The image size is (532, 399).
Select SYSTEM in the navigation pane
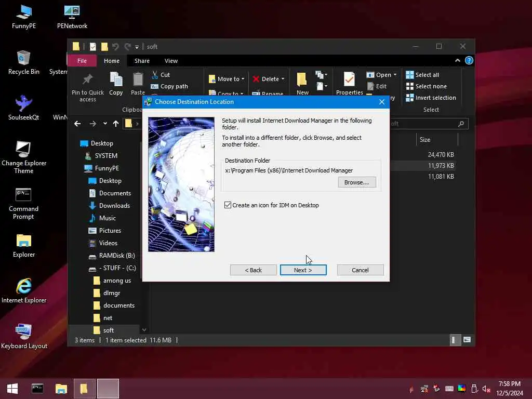tap(101, 156)
